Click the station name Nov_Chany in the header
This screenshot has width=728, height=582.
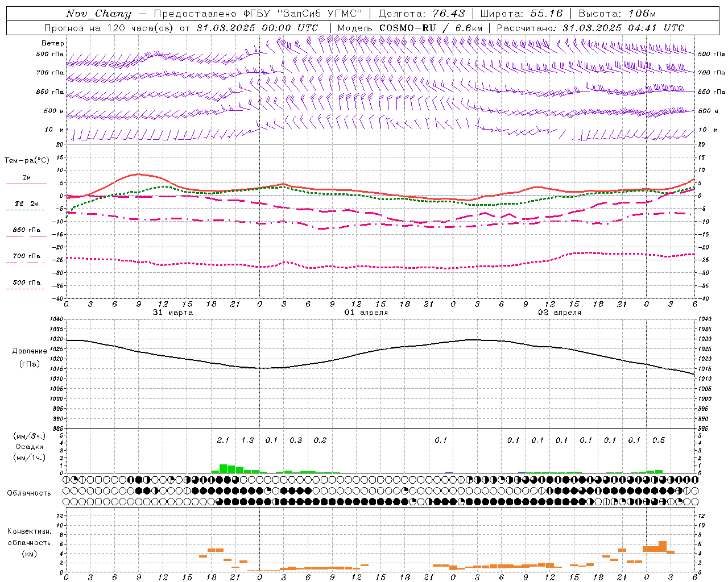tap(98, 14)
